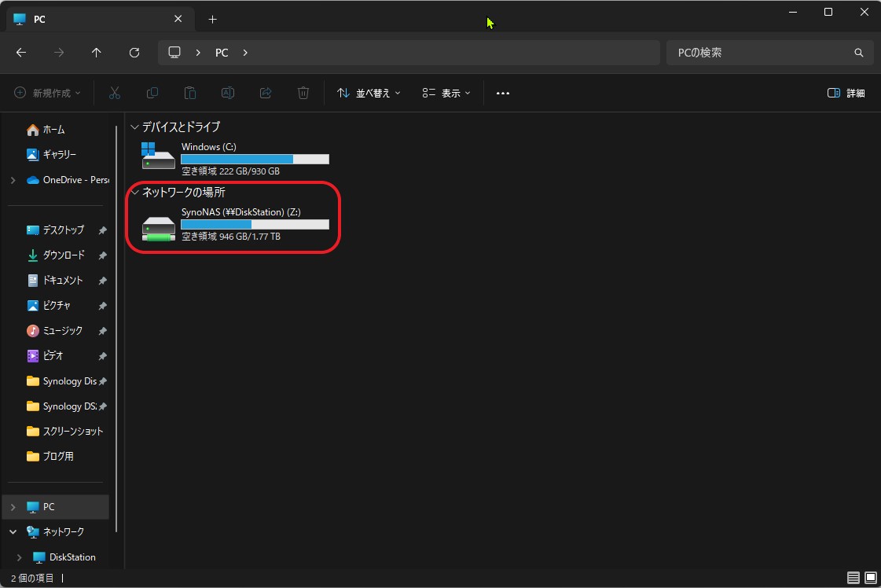Click the PCの検索 search field
The width and height of the screenshot is (881, 588).
click(x=758, y=53)
